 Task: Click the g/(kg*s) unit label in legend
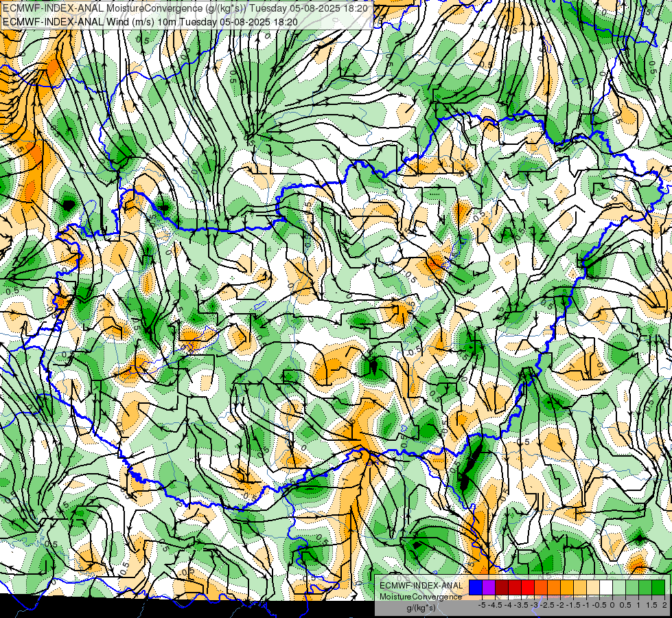point(421,608)
